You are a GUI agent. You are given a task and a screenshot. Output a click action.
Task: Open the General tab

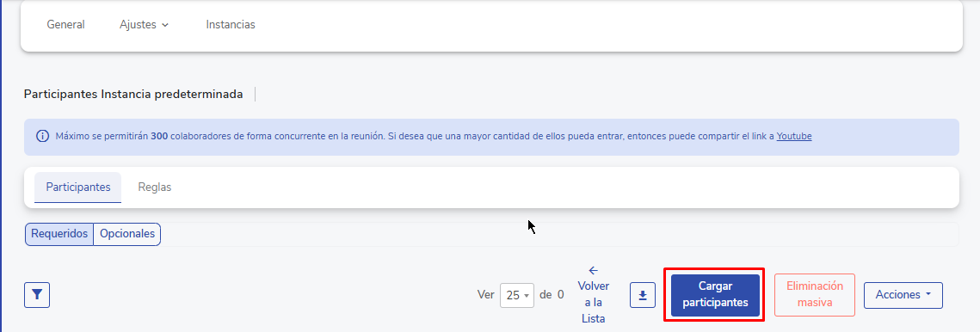[65, 25]
